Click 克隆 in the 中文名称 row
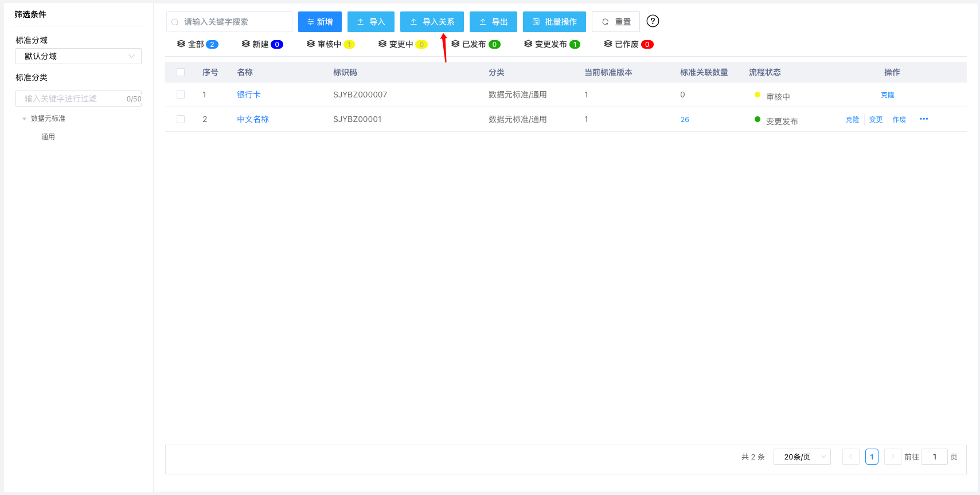This screenshot has width=980, height=495. click(853, 120)
